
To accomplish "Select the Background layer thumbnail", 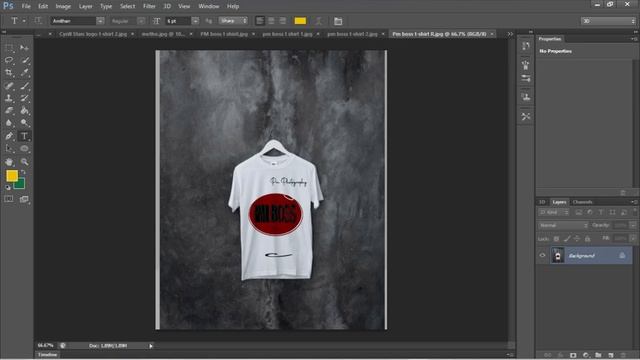I will pos(558,256).
